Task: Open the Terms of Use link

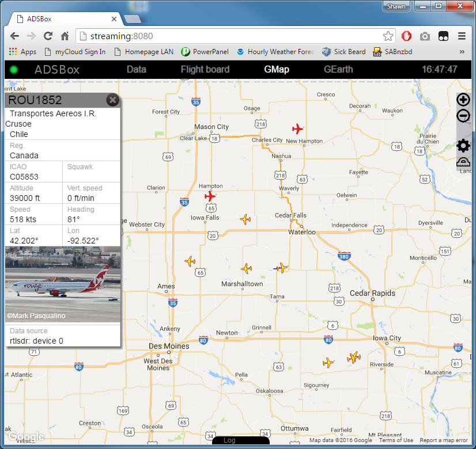Action: click(396, 440)
